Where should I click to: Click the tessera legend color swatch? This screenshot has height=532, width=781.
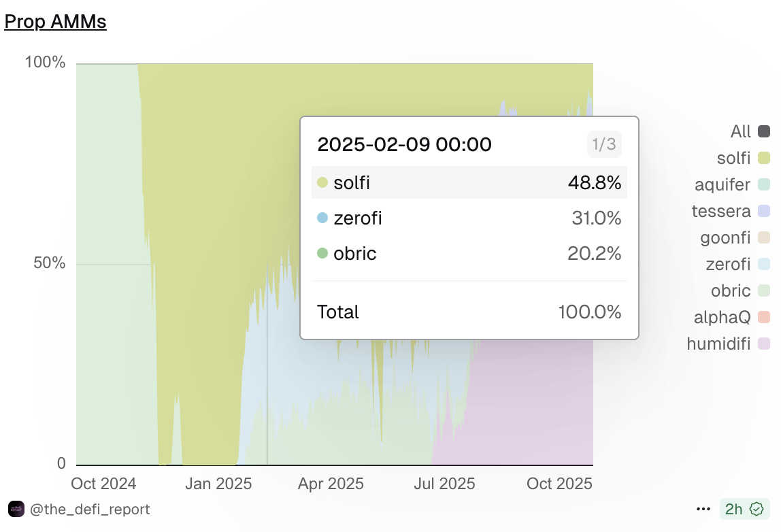coord(764,211)
